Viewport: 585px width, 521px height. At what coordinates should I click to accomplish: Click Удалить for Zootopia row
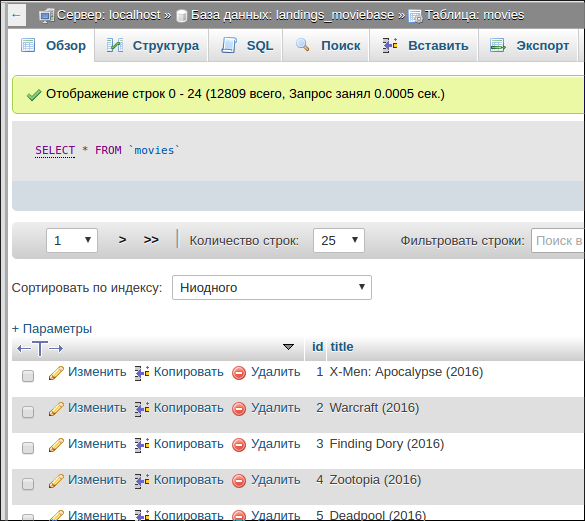click(275, 480)
